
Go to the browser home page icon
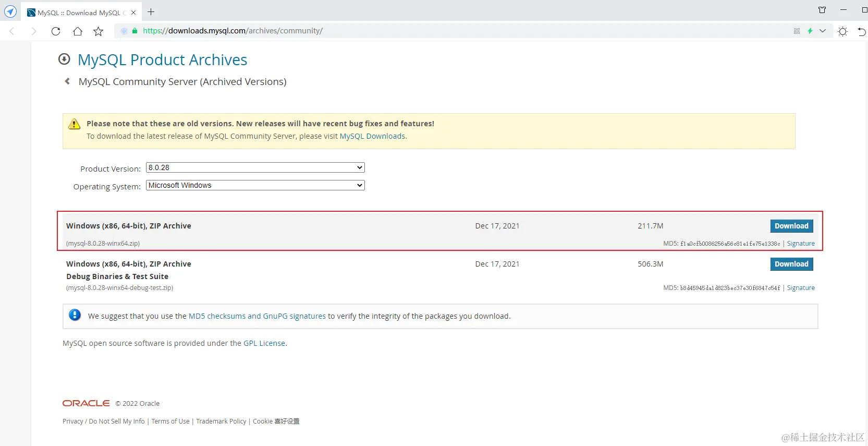pyautogui.click(x=78, y=31)
